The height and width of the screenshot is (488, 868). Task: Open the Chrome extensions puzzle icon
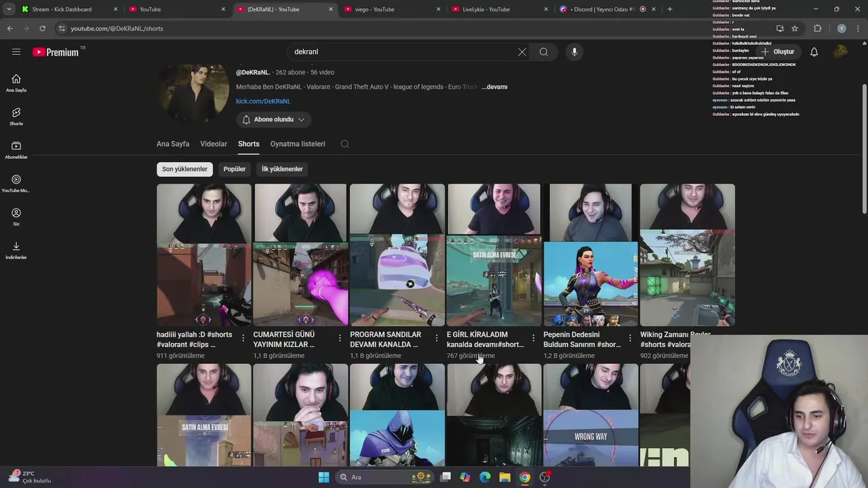(x=817, y=28)
